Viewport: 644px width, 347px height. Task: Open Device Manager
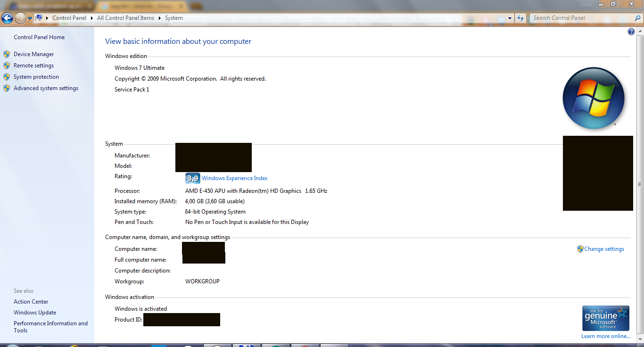pyautogui.click(x=34, y=54)
